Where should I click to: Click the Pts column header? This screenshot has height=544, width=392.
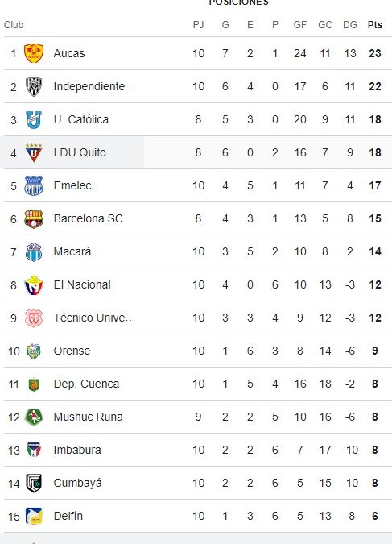[374, 25]
